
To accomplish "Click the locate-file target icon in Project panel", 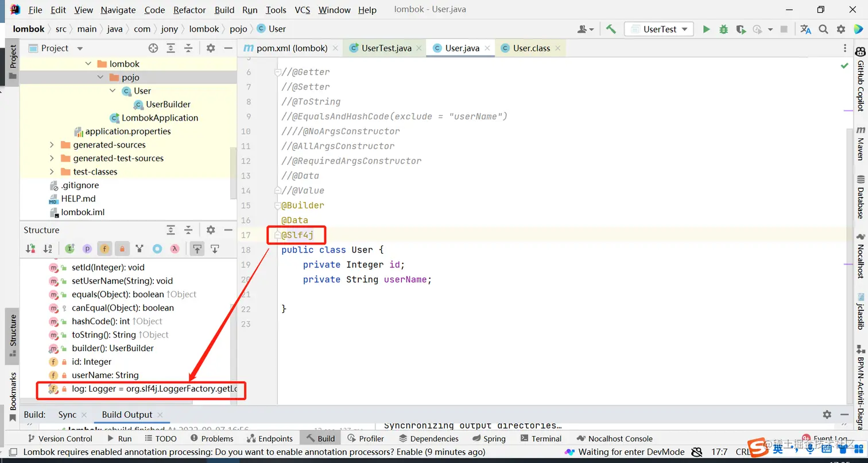I will point(153,48).
